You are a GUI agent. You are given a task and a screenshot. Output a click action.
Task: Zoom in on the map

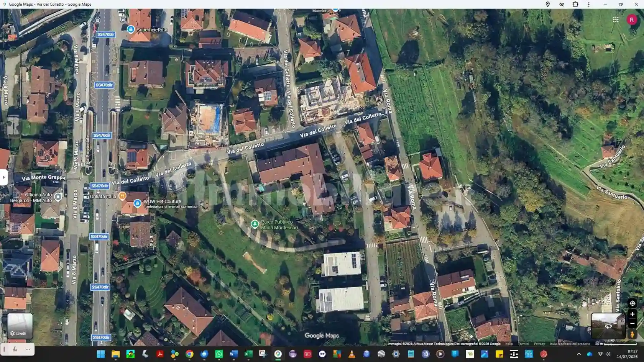point(632,314)
